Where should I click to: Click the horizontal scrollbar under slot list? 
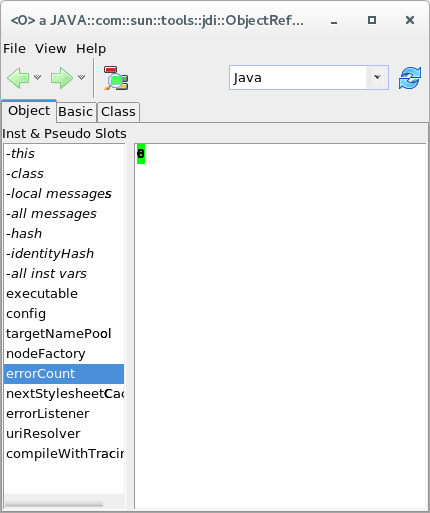(64, 504)
